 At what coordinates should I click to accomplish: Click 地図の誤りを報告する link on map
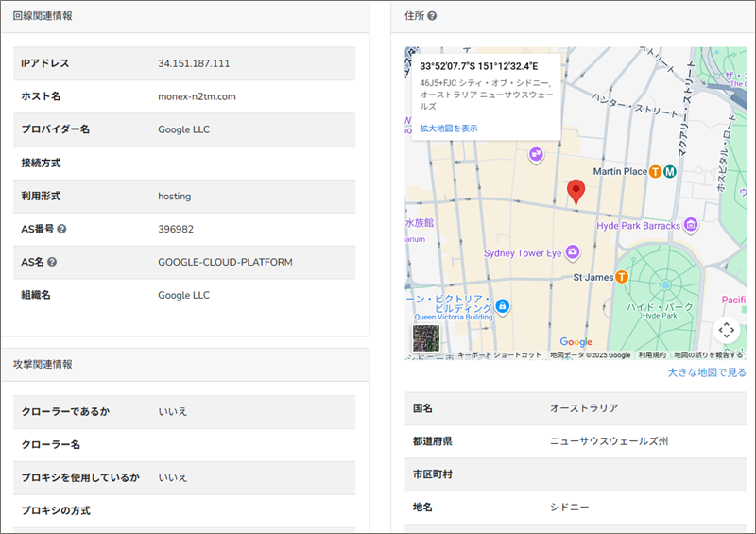(x=709, y=355)
